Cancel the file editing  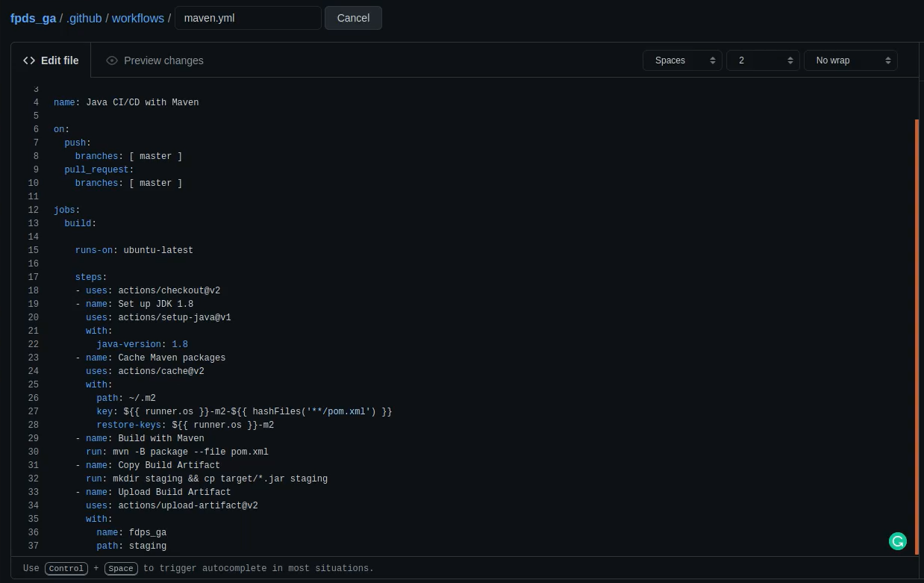point(353,18)
